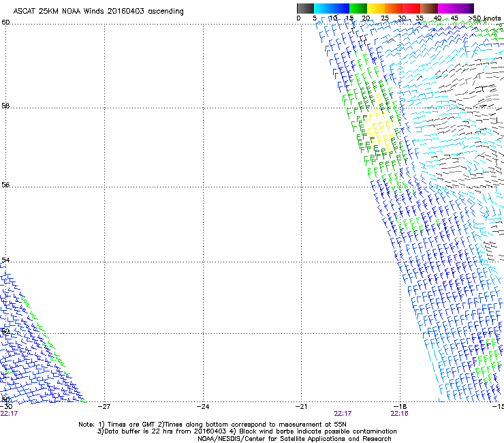Click the latitude label '58'

pyautogui.click(x=5, y=106)
